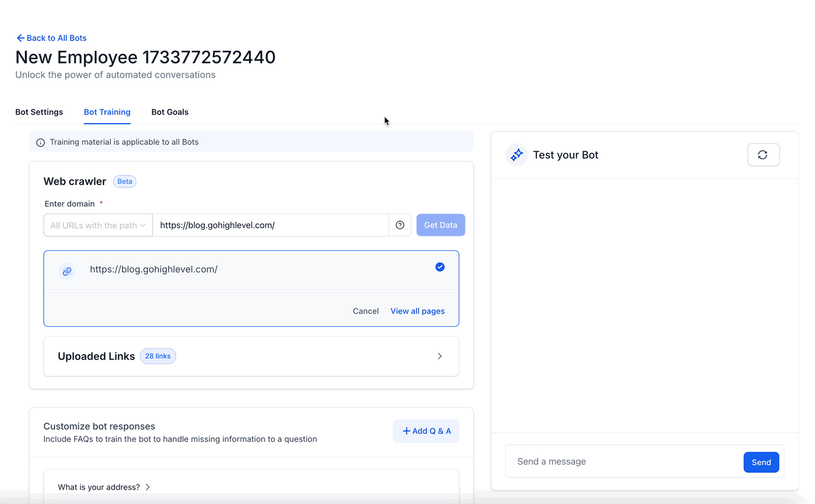
Task: Click the sparkle bot icon
Action: pos(517,155)
